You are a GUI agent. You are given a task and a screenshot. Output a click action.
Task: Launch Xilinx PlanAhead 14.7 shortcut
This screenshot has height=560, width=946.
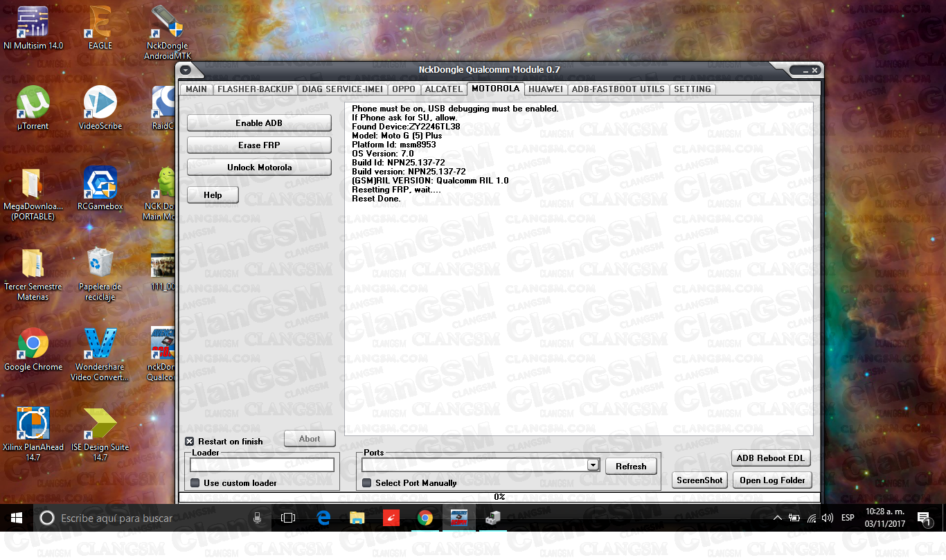(x=33, y=435)
